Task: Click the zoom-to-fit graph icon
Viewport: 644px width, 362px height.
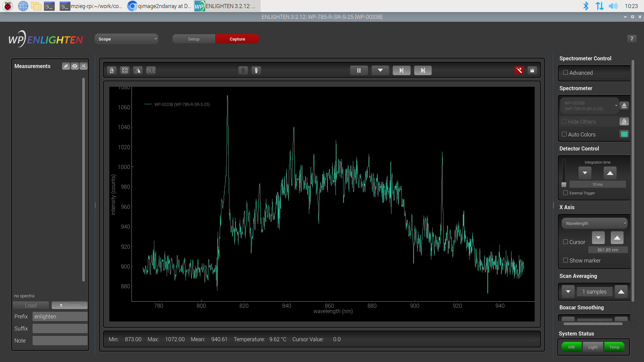Action: (x=125, y=70)
